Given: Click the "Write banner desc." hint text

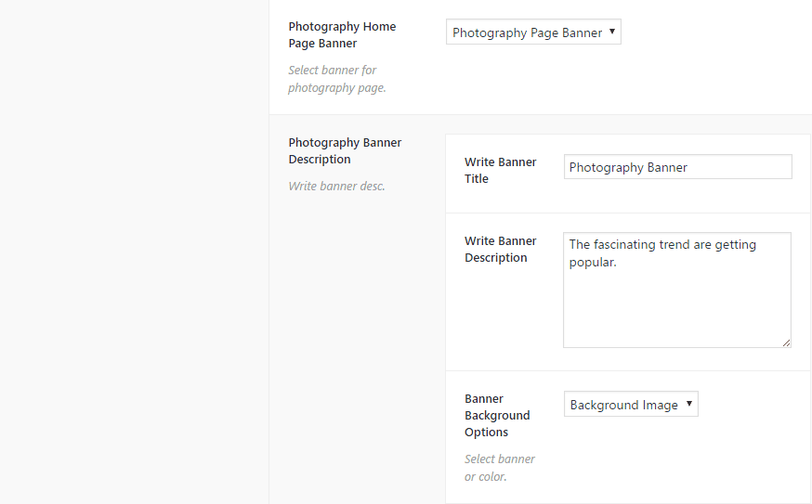Looking at the screenshot, I should 336,186.
